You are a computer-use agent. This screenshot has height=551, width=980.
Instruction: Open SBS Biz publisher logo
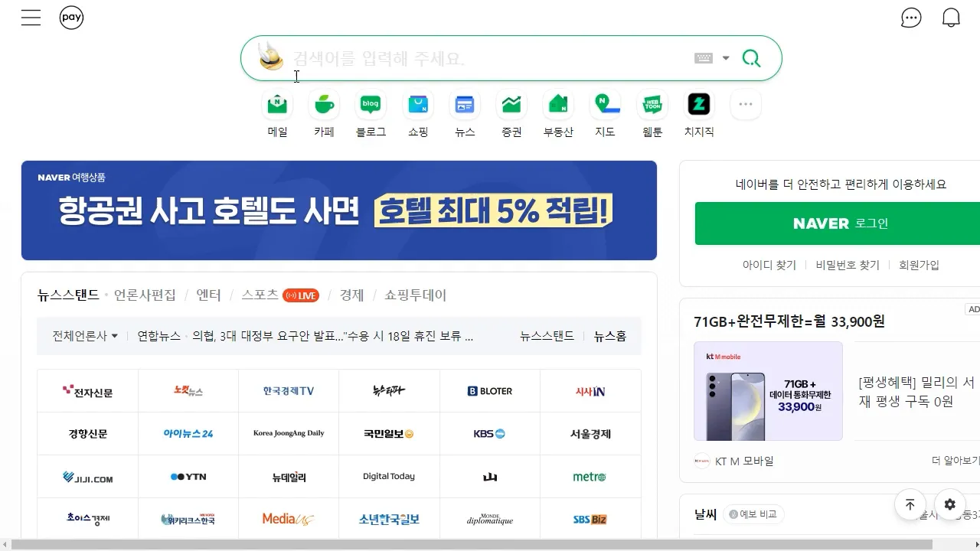click(x=590, y=519)
